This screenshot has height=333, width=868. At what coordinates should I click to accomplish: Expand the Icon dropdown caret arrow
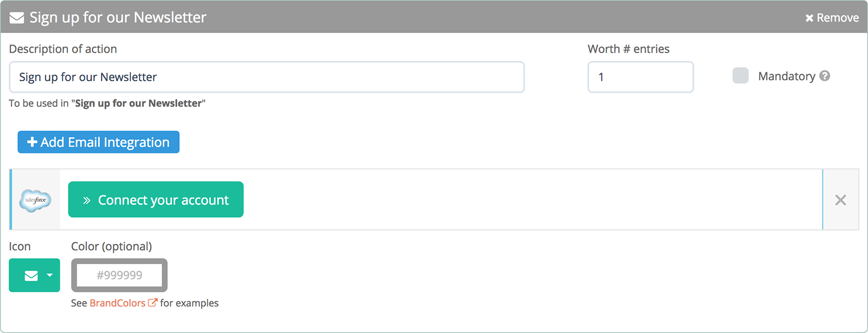[50, 276]
